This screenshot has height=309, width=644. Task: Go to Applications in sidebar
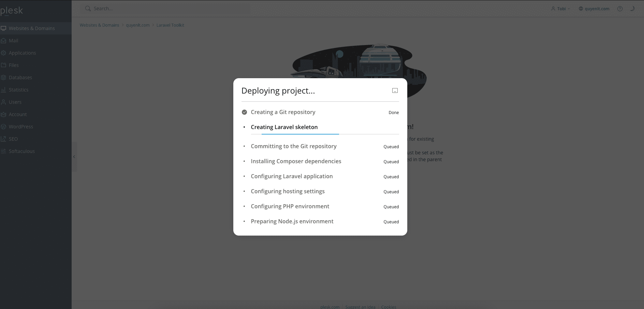coord(22,53)
